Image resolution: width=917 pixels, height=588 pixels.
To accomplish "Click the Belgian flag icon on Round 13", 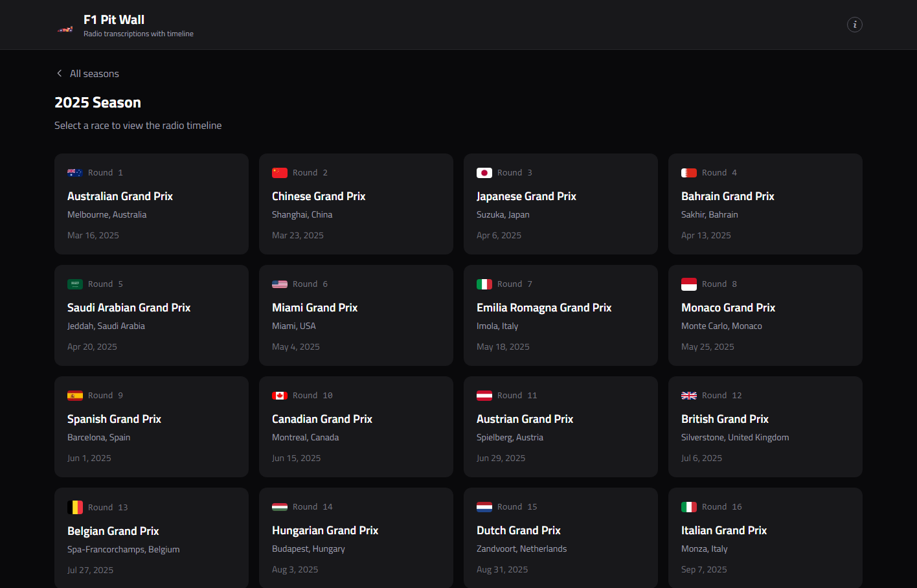I will click(x=75, y=507).
